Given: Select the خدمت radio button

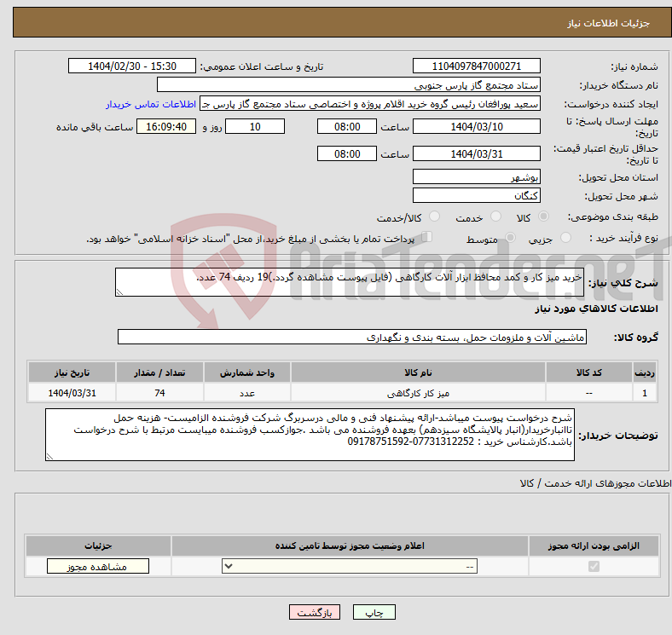Looking at the screenshot, I should point(495,216).
